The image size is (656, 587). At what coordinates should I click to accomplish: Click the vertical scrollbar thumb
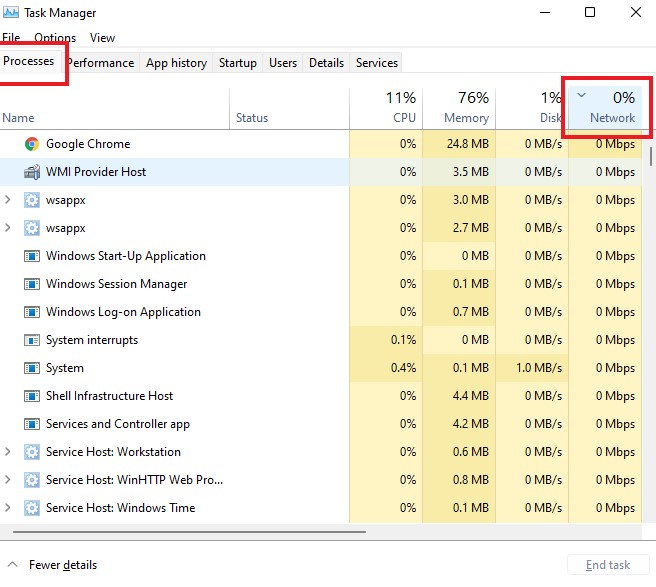click(x=651, y=156)
